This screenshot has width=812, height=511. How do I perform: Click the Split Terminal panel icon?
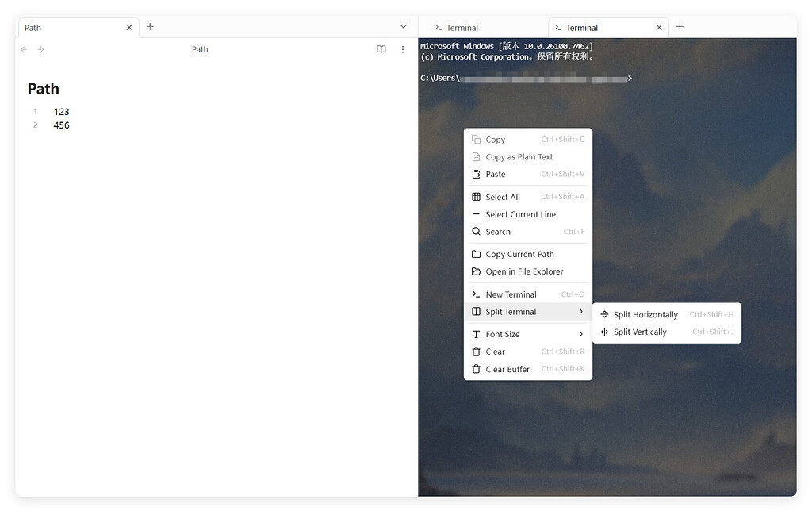tap(477, 312)
